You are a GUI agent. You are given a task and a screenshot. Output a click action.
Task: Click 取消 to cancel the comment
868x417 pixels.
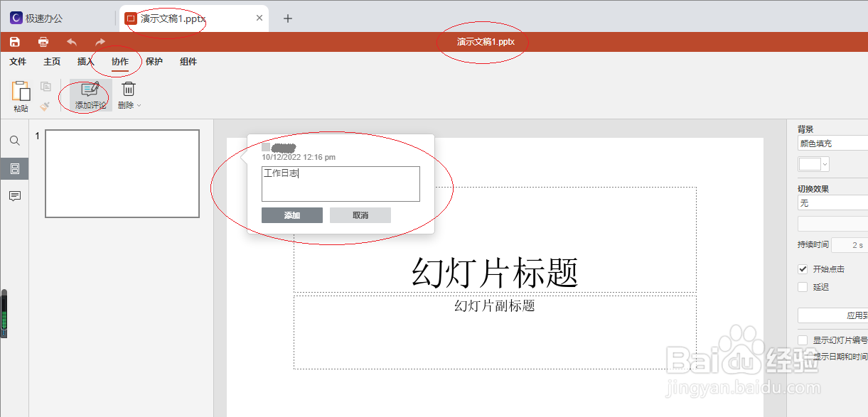(360, 215)
